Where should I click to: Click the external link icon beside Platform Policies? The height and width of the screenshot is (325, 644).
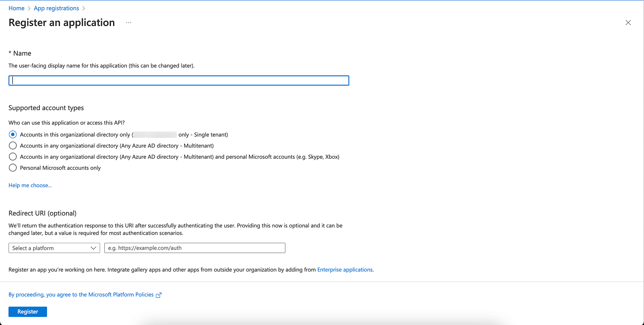tap(158, 295)
